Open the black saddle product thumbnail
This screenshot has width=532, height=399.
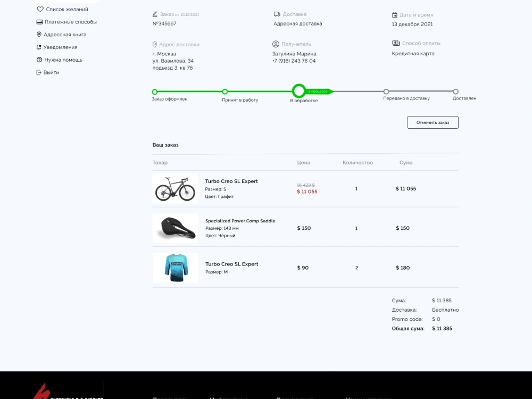tap(175, 228)
